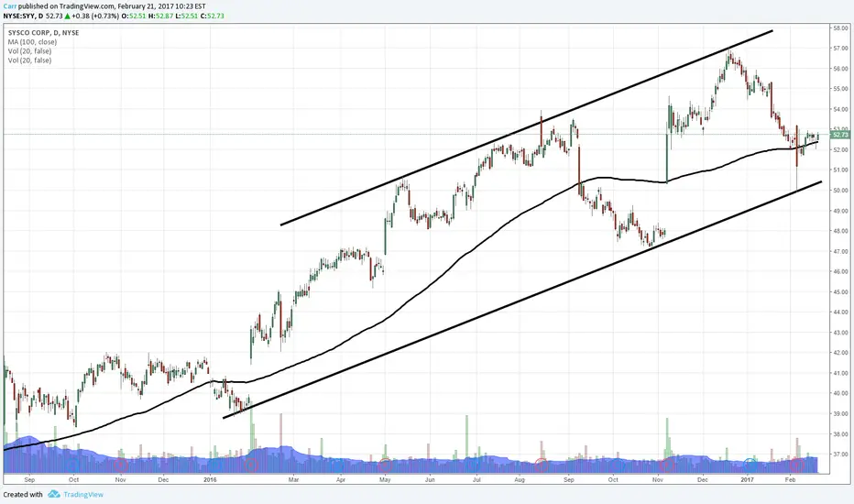The width and height of the screenshot is (854, 504).
Task: Select the upper channel trendline
Action: (527, 127)
